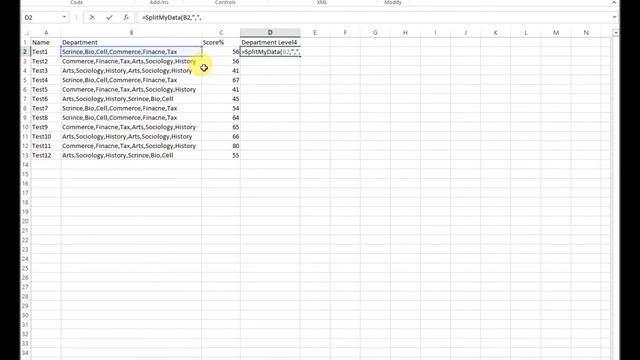The image size is (640, 360).
Task: Click Test1's department cell 'Scrince,Bio,Cell,Commerce,Finacne,Tax'
Action: (x=131, y=52)
